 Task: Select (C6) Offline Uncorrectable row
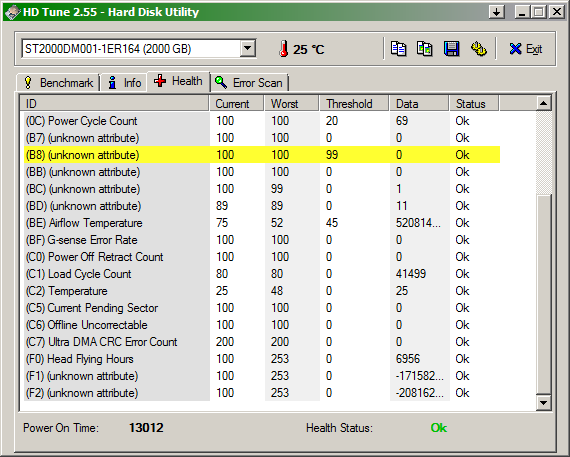(262, 325)
